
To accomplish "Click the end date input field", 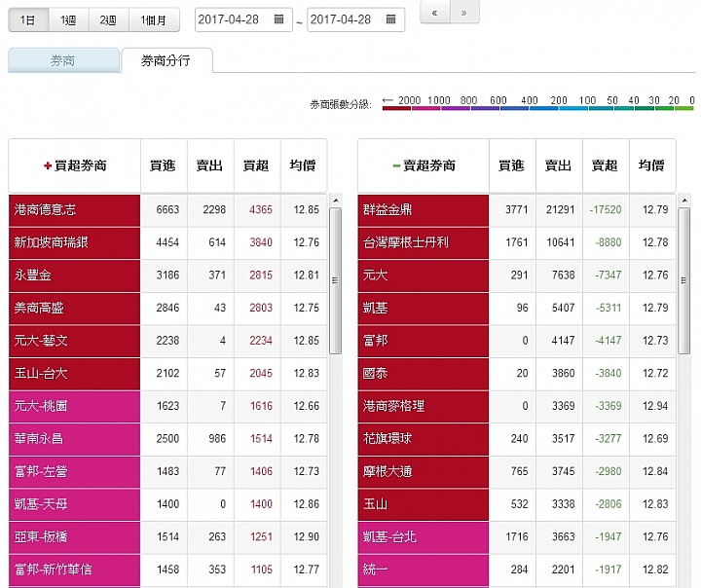I will coord(356,19).
